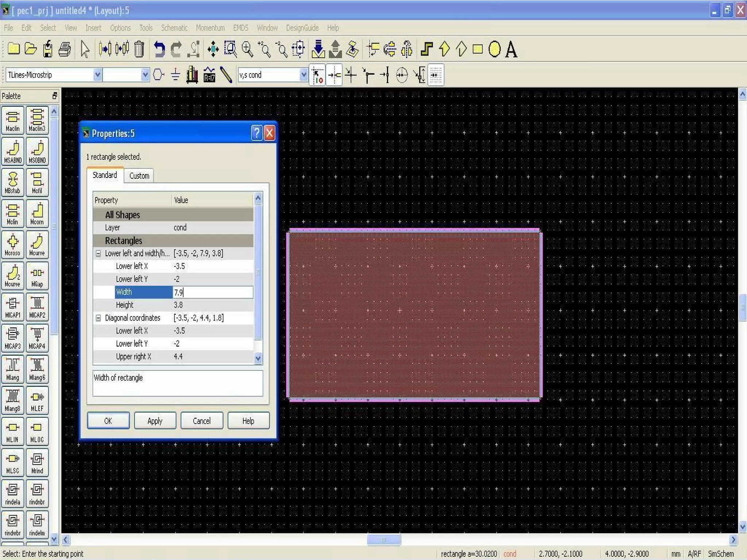Collapse the Diagonal coordinates property group

pos(98,318)
